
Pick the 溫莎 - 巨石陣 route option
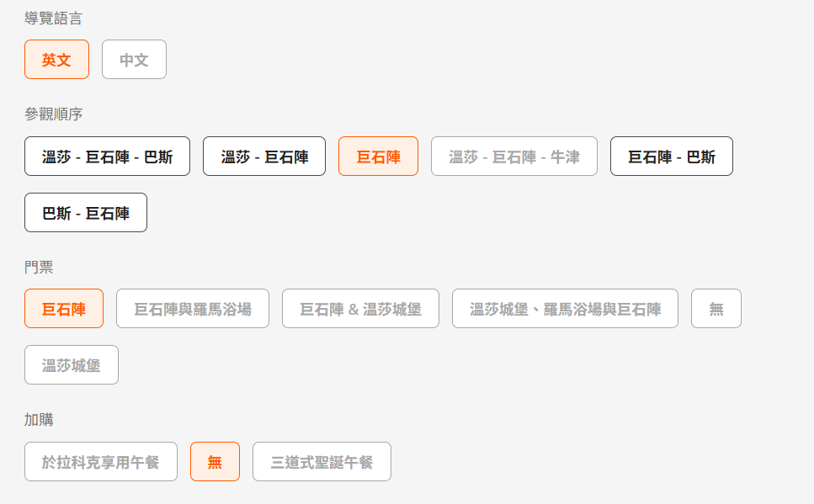[x=264, y=157]
